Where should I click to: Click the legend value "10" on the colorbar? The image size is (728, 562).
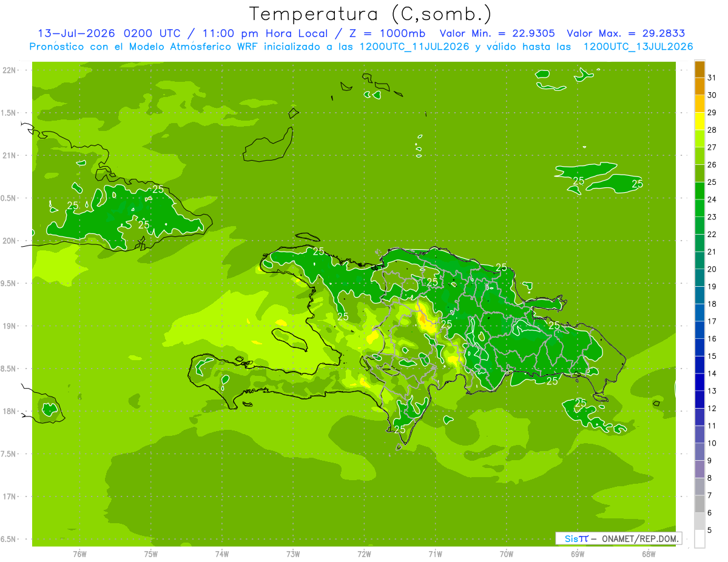pos(712,443)
